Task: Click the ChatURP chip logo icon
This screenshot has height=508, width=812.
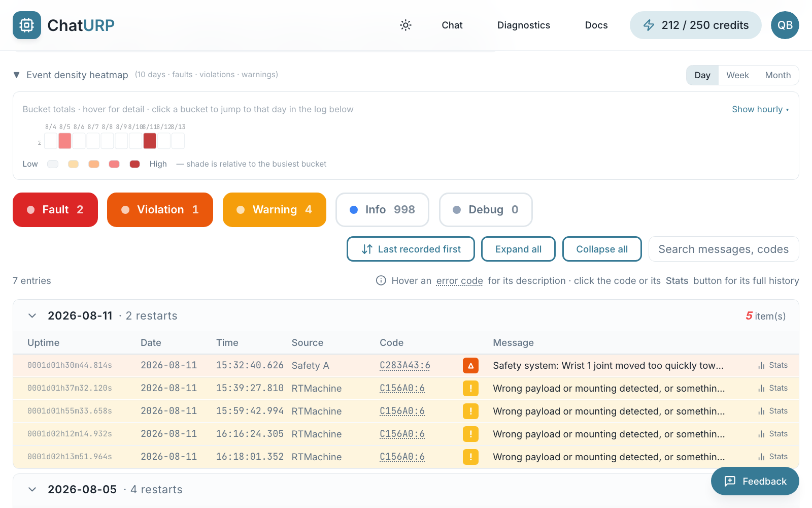Action: (27, 25)
